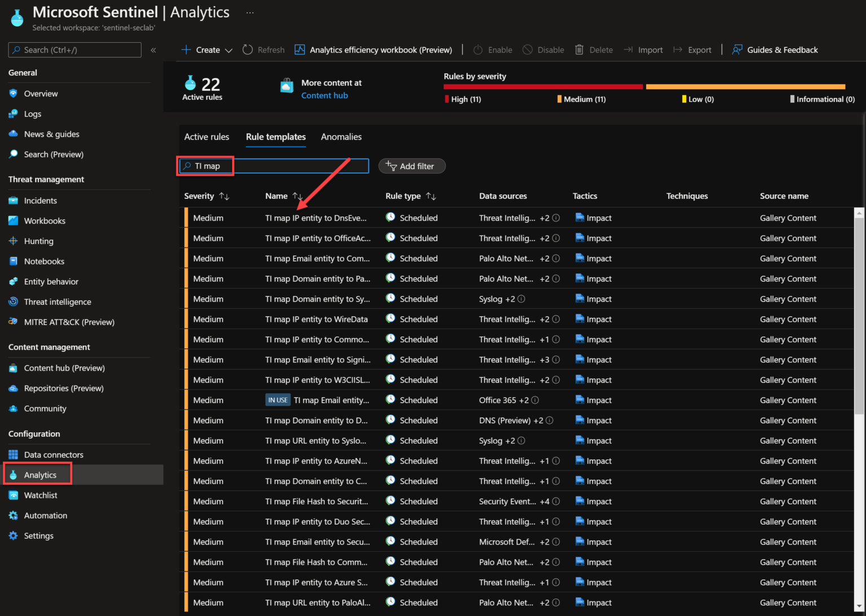Open the Anomalies tab
Image resolution: width=866 pixels, height=616 pixels.
(x=341, y=136)
